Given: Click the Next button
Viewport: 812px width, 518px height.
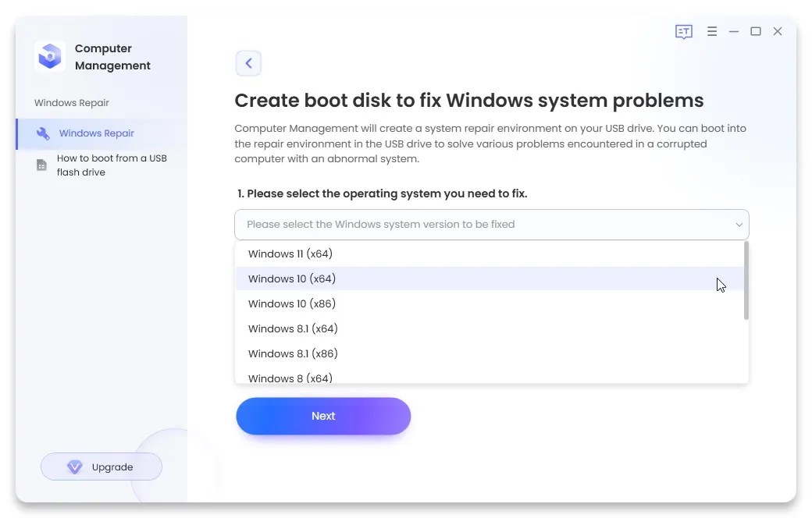Looking at the screenshot, I should tap(322, 416).
